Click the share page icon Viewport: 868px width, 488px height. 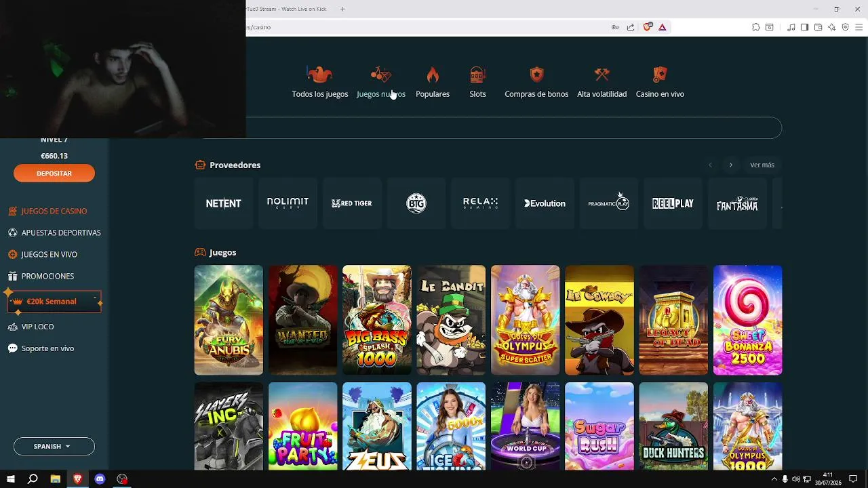(631, 27)
